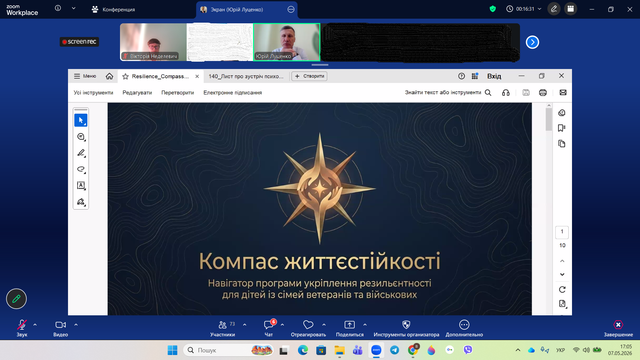Rotate the page view icon
This screenshot has width=640, height=360.
point(562,289)
